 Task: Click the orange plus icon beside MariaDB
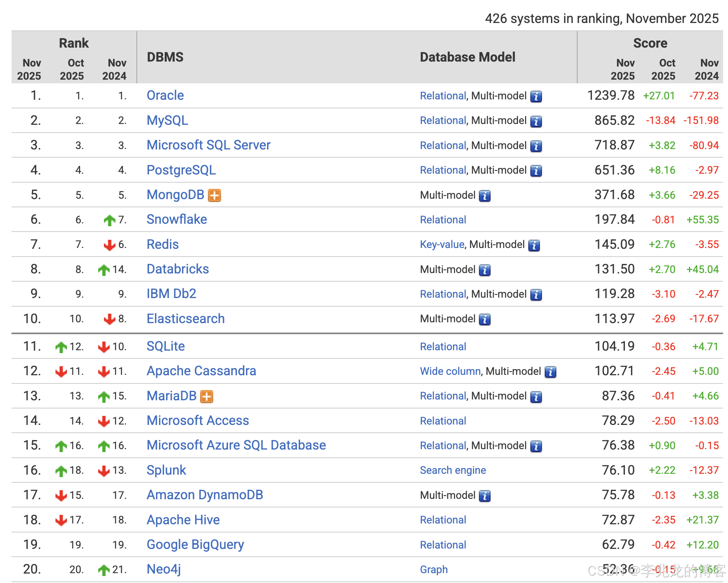pyautogui.click(x=207, y=397)
